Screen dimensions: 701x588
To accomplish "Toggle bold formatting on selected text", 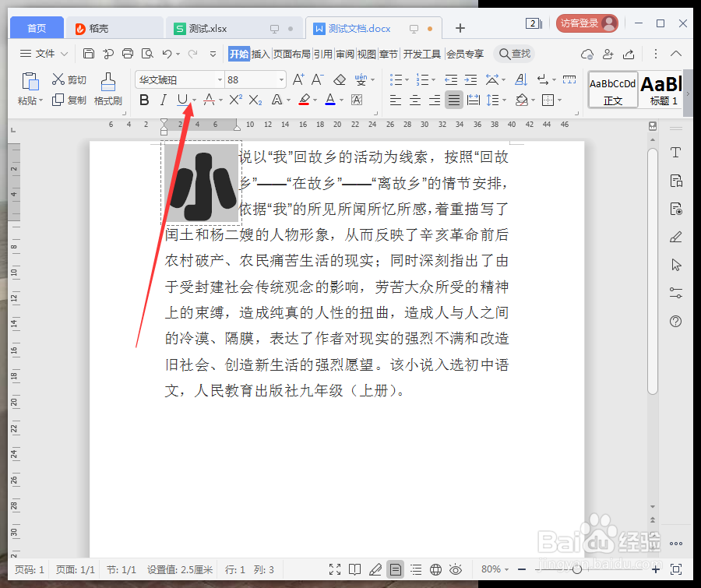I will (x=144, y=100).
